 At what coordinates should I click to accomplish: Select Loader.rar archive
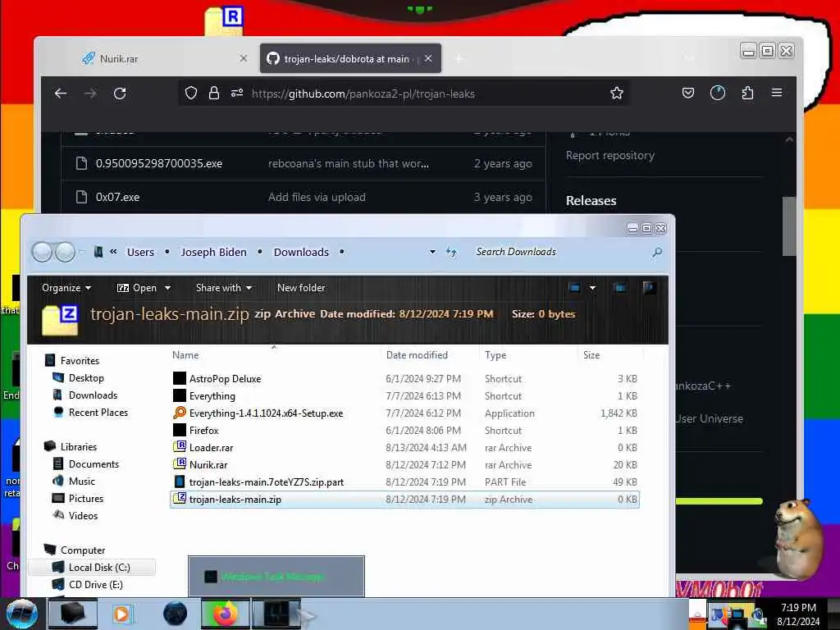tap(404, 447)
